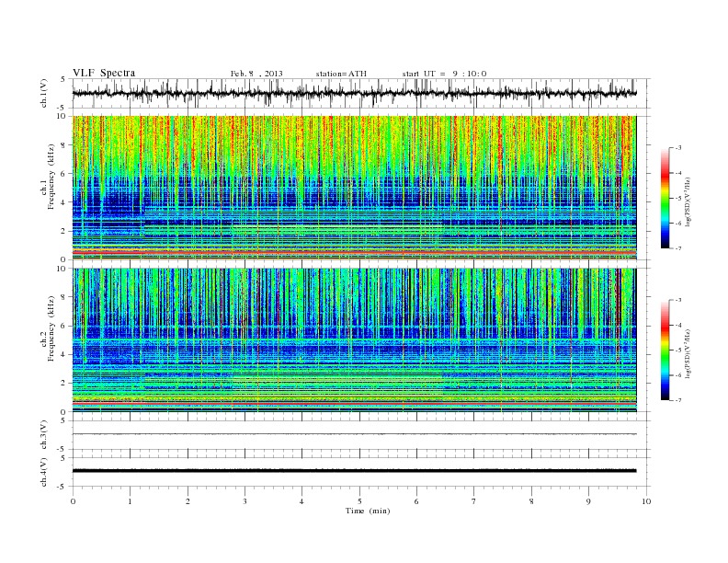
Task: Click the VLF Spectra plot title
Action: (104, 73)
